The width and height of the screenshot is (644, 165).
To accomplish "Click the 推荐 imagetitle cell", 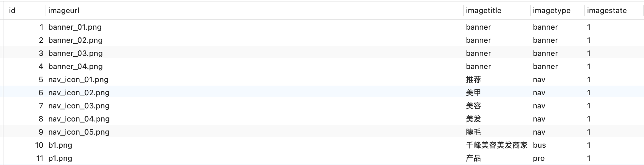I will tap(497, 79).
